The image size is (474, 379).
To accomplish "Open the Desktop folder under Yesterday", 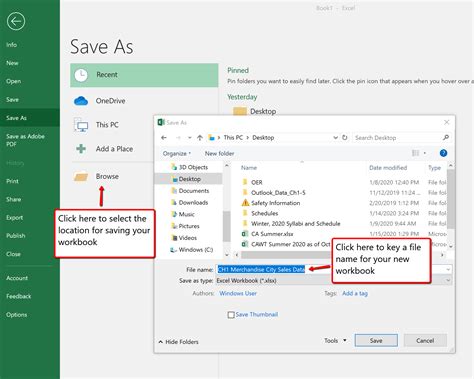I will 255,111.
